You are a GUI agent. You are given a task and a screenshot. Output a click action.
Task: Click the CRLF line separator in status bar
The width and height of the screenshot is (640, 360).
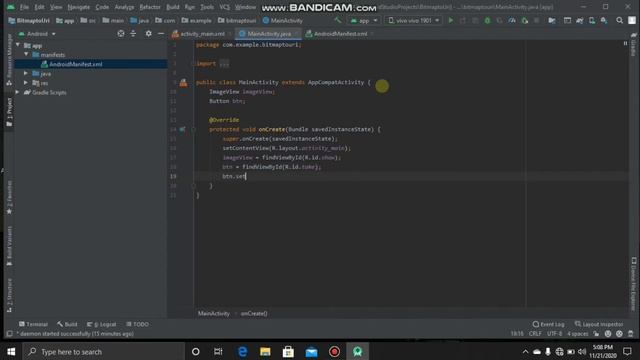[x=535, y=334]
